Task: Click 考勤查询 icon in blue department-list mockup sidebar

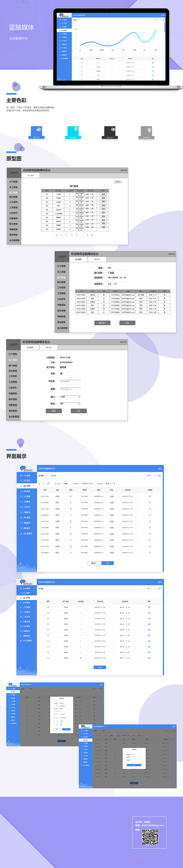Action: (x=21, y=631)
